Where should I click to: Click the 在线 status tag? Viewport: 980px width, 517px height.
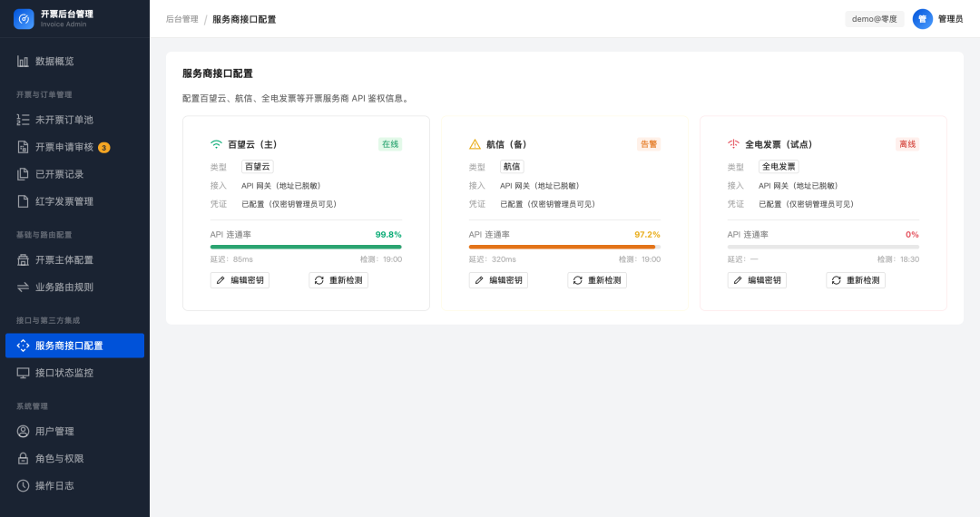[x=390, y=144]
